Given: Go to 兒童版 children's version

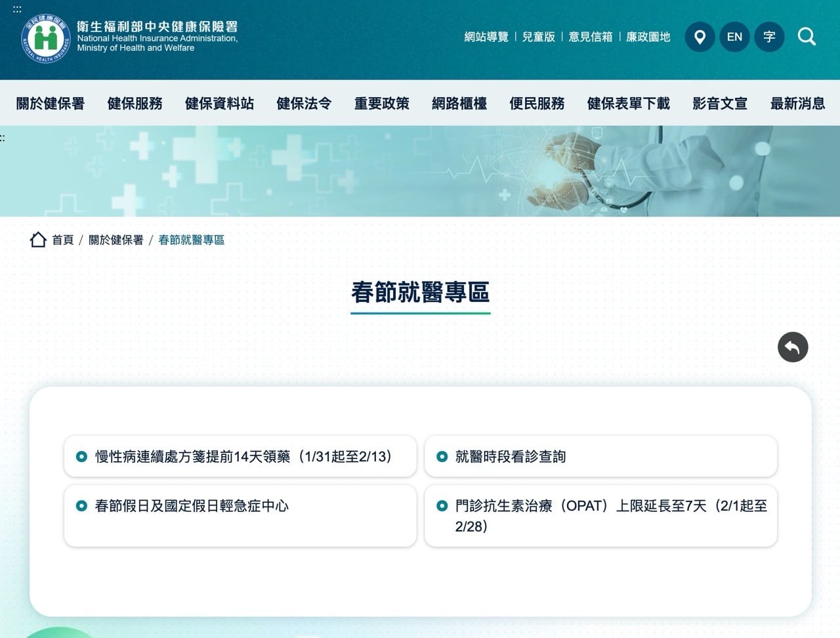Looking at the screenshot, I should [x=538, y=37].
